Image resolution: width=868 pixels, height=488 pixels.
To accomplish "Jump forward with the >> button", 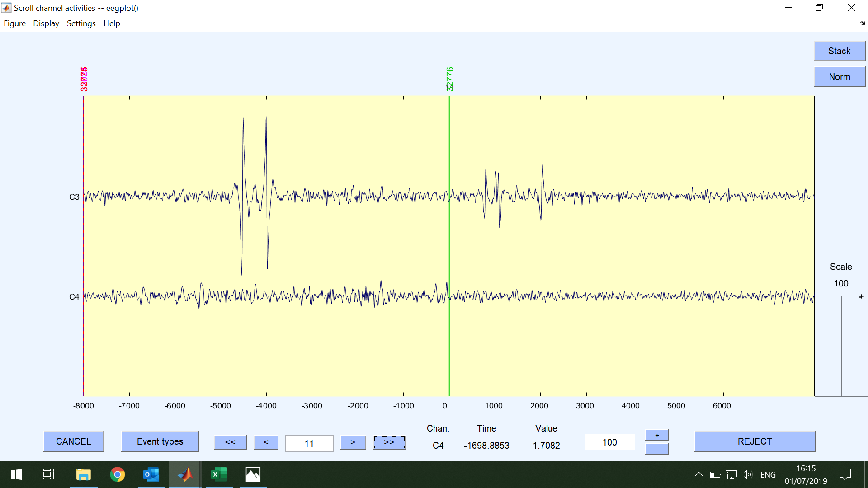I will tap(389, 442).
